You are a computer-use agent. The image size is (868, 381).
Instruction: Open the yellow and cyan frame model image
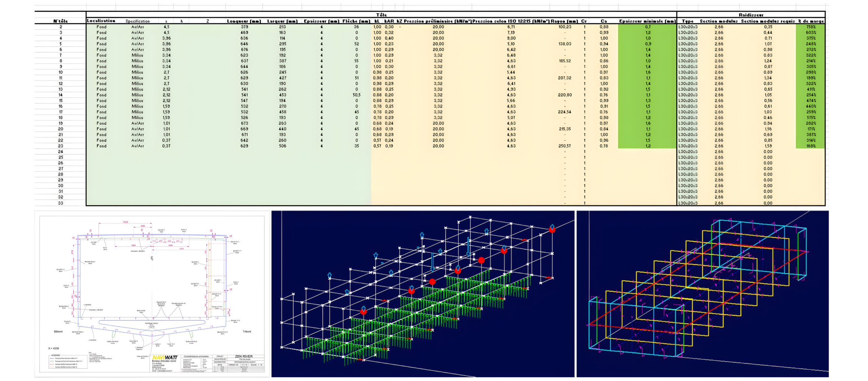[702, 294]
